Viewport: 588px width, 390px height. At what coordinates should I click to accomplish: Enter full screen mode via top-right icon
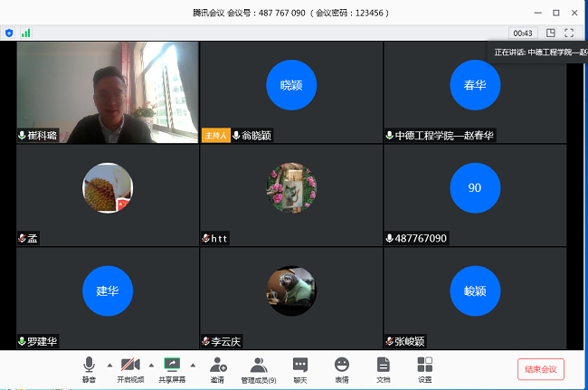569,33
